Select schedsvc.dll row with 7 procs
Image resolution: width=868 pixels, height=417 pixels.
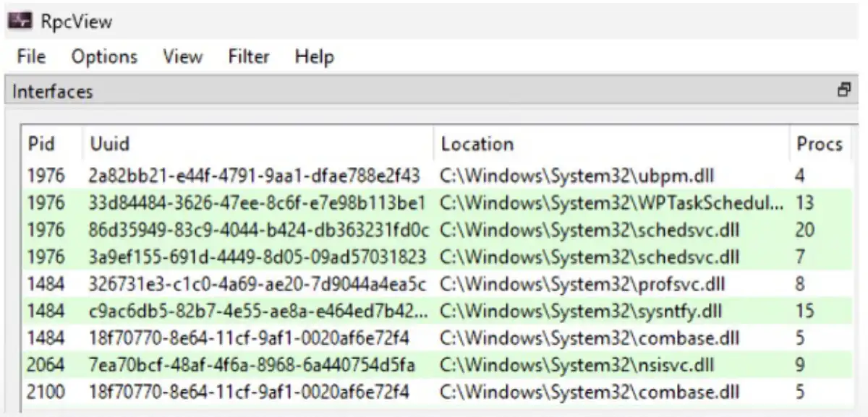click(590, 257)
